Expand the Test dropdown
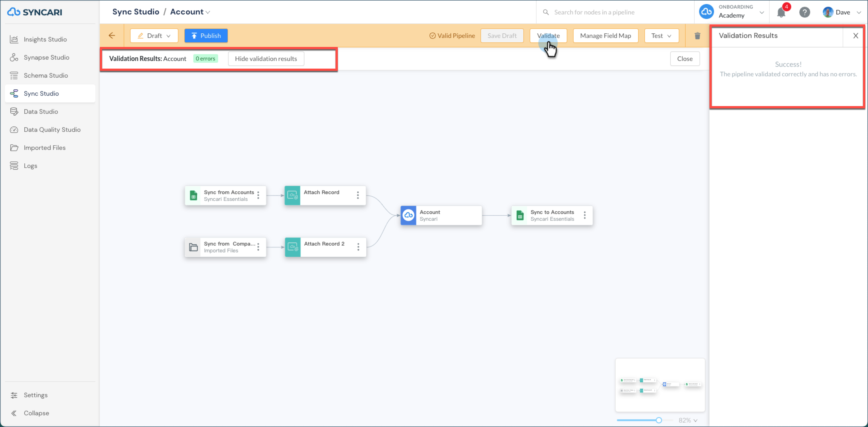868x427 pixels. (x=661, y=36)
